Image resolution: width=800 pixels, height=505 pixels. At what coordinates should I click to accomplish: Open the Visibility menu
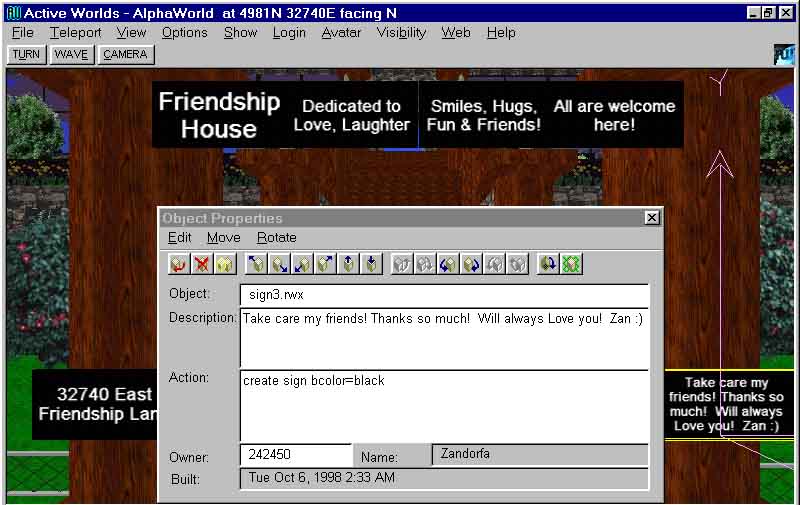[x=402, y=33]
